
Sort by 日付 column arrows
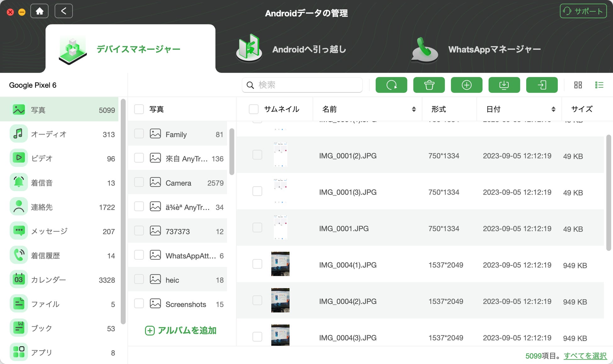click(553, 109)
